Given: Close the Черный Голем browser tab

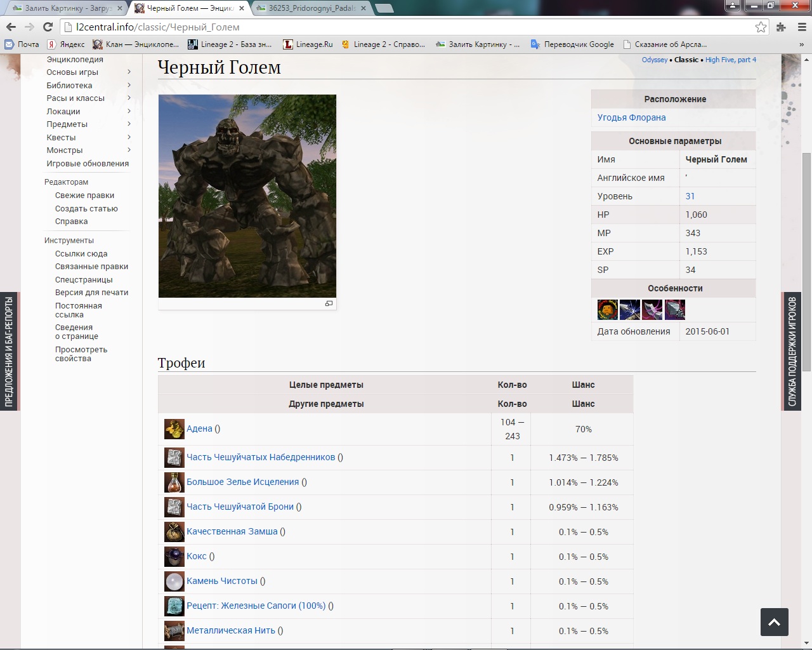Looking at the screenshot, I should point(242,8).
